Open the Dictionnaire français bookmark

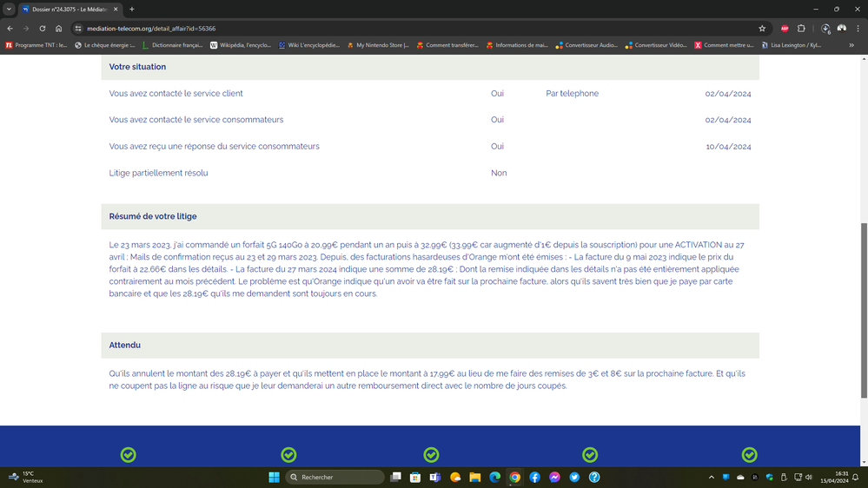point(173,45)
